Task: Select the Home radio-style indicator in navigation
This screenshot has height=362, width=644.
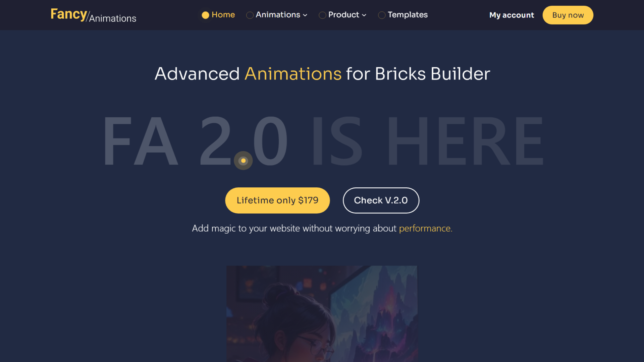Action: click(205, 15)
